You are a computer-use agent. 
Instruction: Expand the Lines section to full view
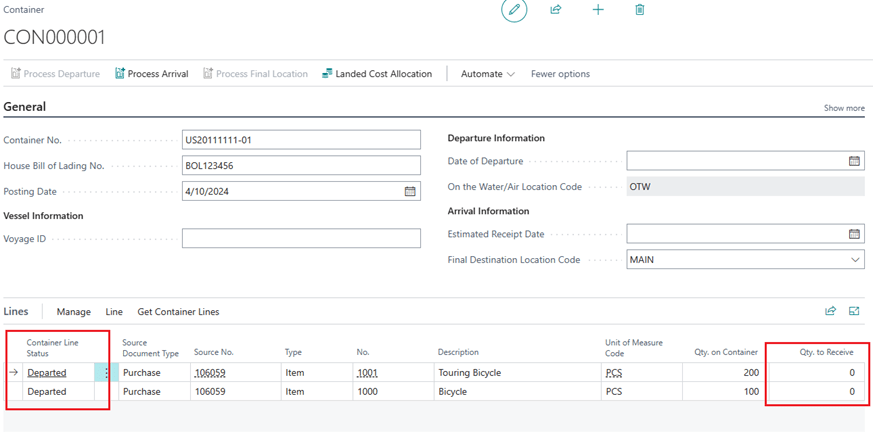[x=854, y=311]
